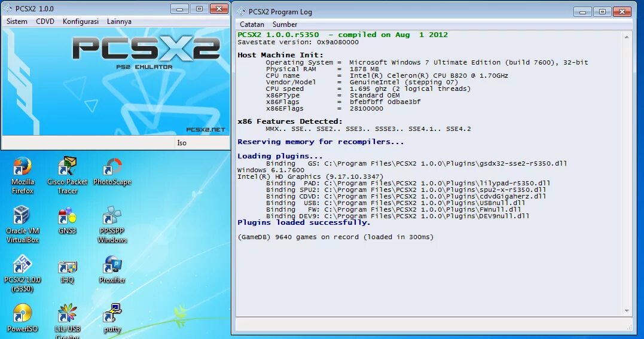This screenshot has height=339, width=644.
Task: Click the cdvdGigaherz.dll binding line
Action: 406,197
